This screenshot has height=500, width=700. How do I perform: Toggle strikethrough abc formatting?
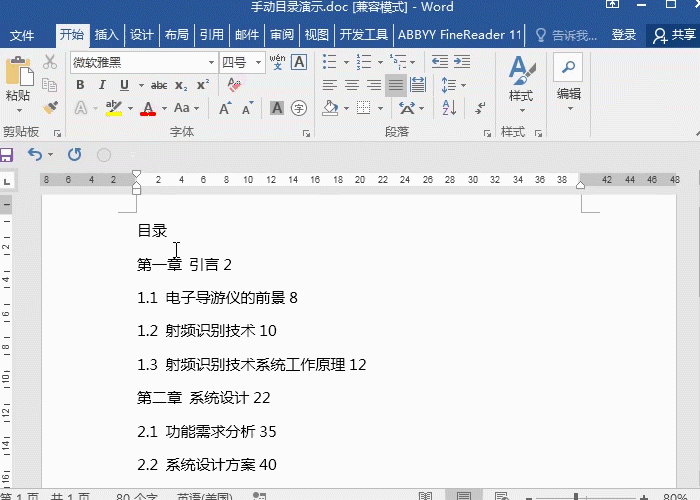[x=159, y=85]
